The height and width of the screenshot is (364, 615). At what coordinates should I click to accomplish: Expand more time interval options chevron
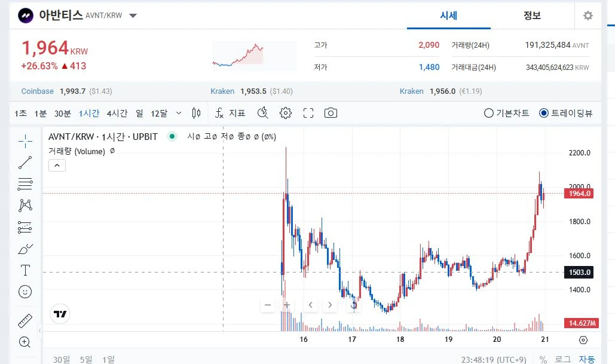pos(179,113)
